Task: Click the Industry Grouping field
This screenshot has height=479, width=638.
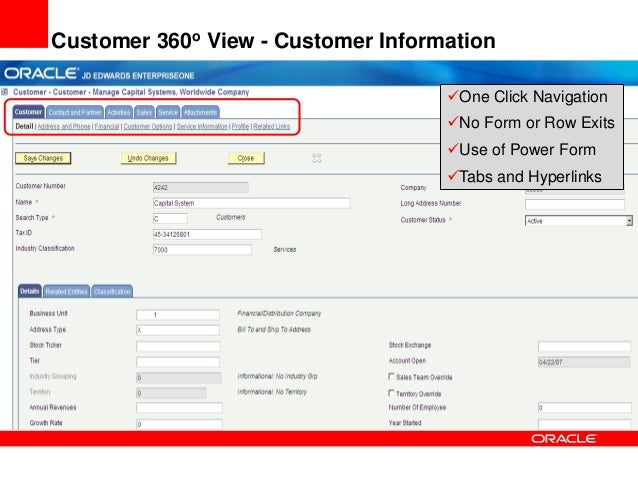Action: click(179, 378)
